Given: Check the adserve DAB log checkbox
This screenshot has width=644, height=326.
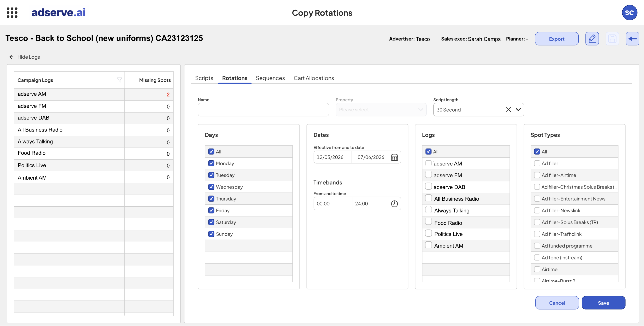Looking at the screenshot, I should click(428, 186).
